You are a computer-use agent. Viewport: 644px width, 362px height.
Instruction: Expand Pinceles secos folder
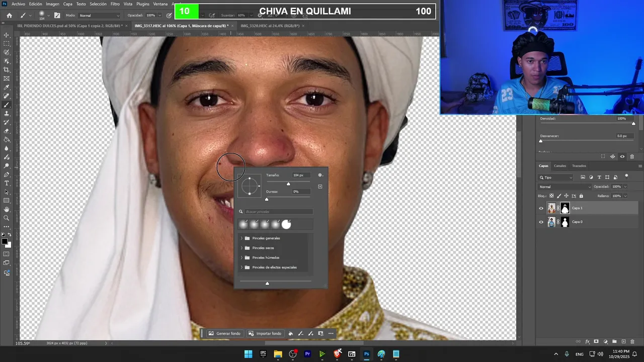pyautogui.click(x=242, y=248)
